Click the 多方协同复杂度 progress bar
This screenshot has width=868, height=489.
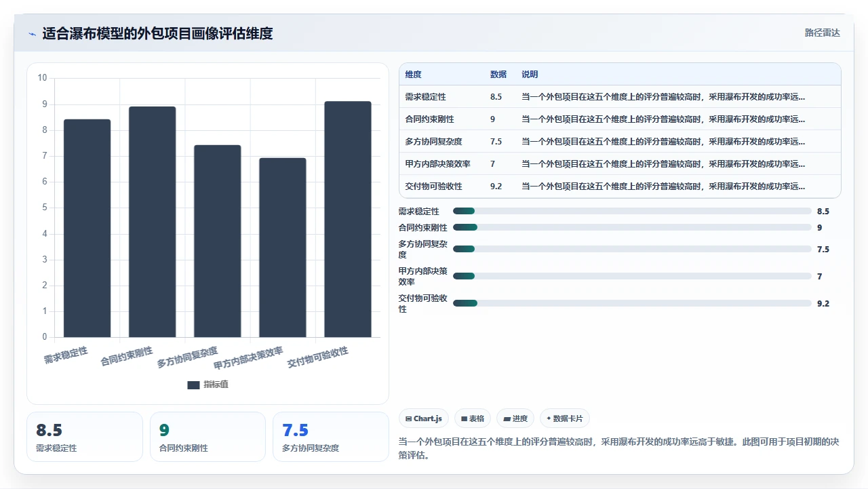coord(632,250)
